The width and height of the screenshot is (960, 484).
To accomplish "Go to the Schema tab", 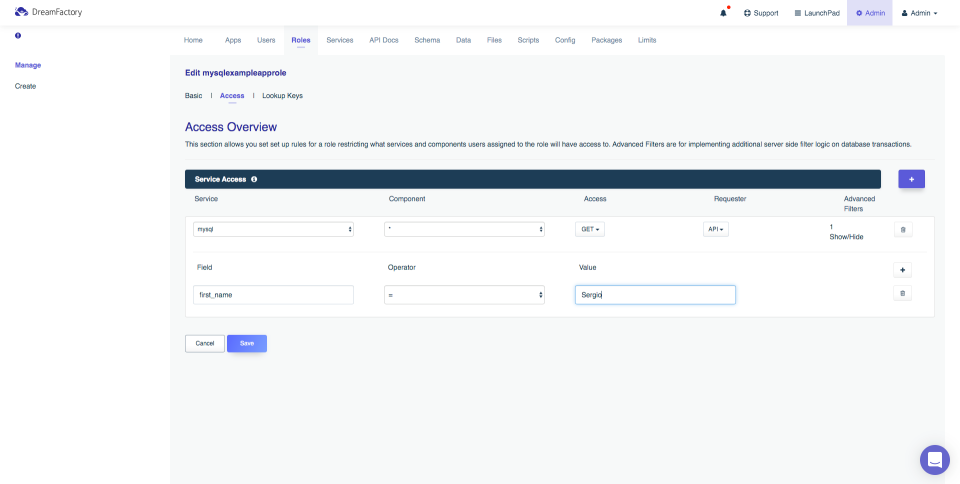I will pos(427,40).
